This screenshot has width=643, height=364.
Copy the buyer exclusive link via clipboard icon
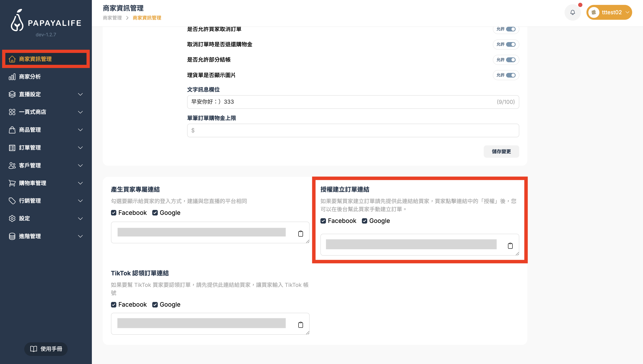[x=301, y=234]
